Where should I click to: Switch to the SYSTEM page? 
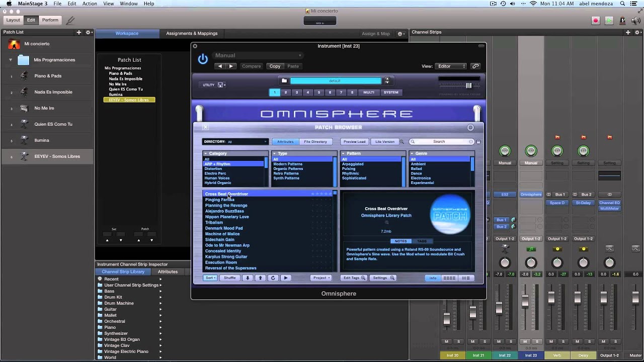coord(391,93)
